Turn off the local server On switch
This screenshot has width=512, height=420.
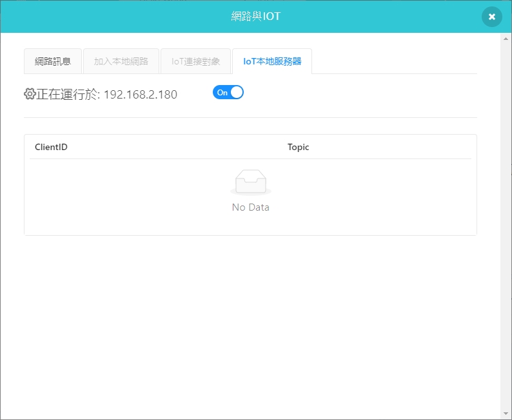tap(228, 93)
